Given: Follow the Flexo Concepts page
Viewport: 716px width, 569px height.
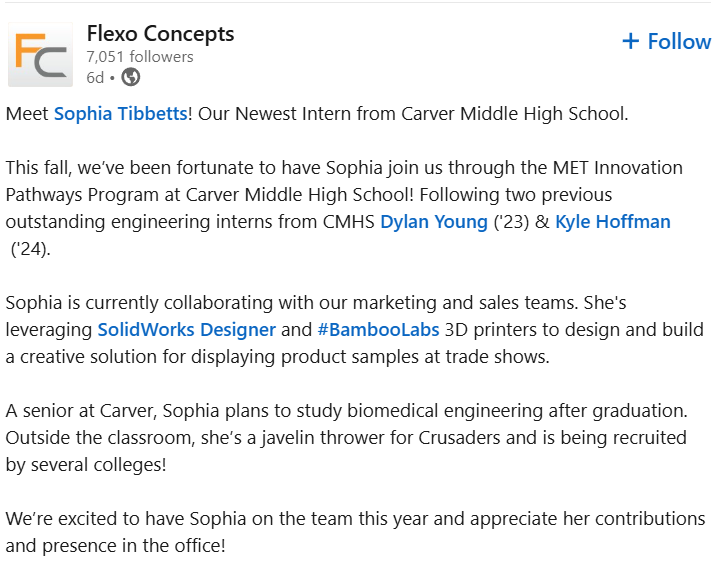Looking at the screenshot, I should 666,41.
